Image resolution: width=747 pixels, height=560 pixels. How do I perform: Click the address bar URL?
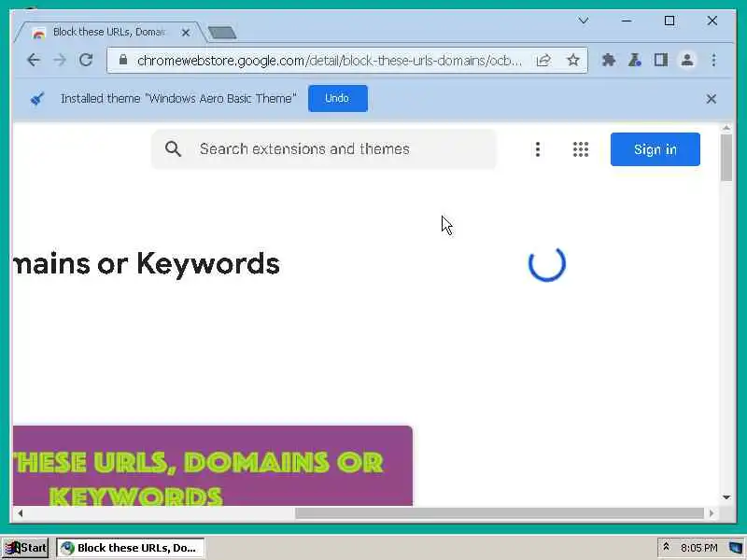coord(330,61)
